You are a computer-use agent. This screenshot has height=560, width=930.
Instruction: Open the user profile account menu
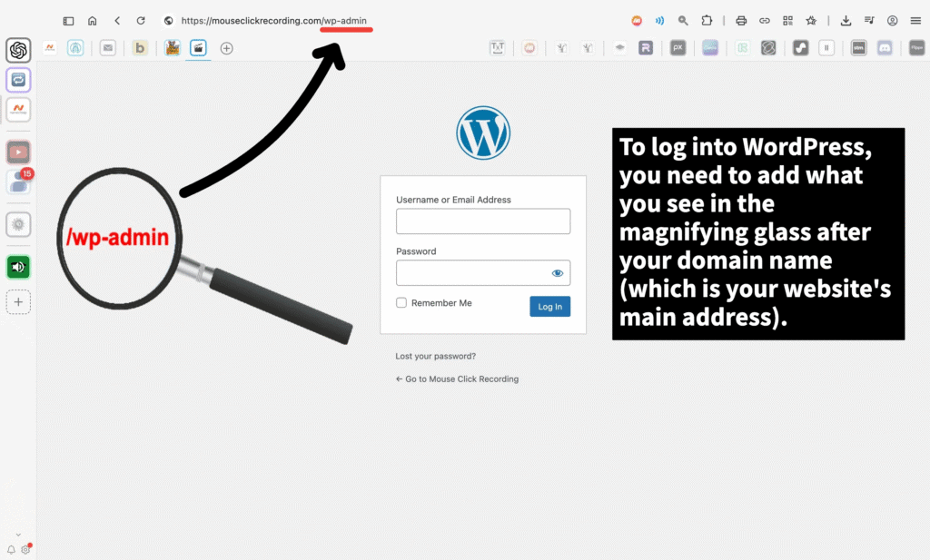pyautogui.click(x=893, y=20)
